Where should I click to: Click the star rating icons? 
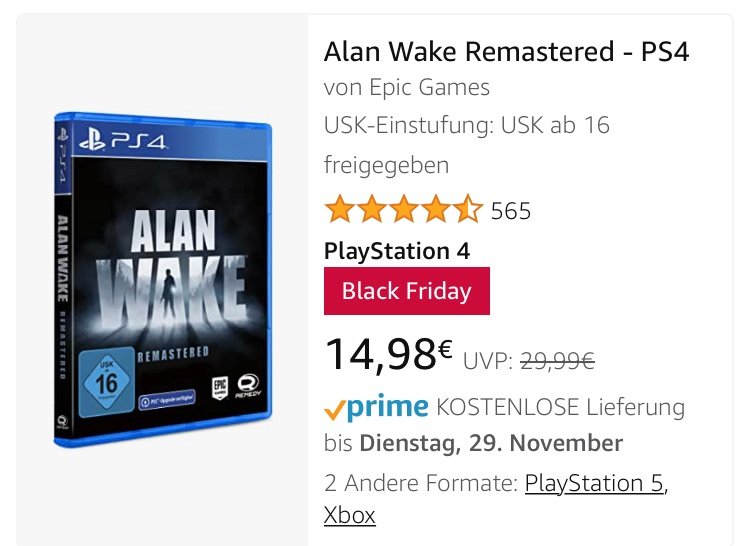[x=403, y=209]
